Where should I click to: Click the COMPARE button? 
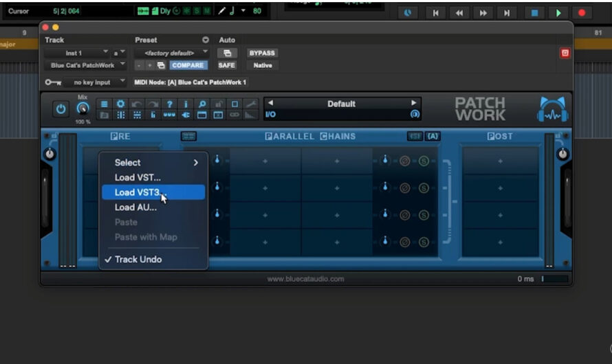[x=188, y=65]
